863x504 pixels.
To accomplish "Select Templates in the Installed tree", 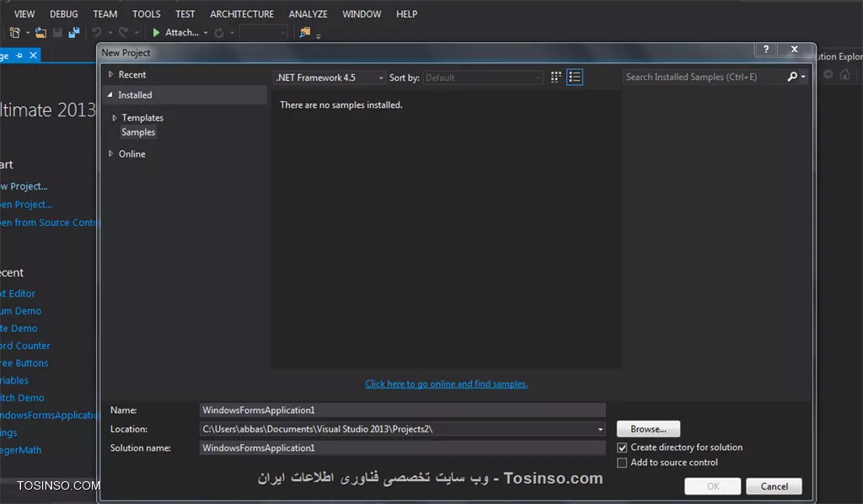I will tap(142, 118).
